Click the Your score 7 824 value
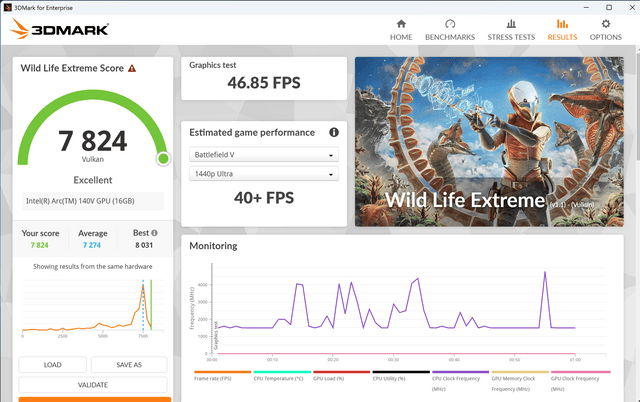 (x=40, y=245)
